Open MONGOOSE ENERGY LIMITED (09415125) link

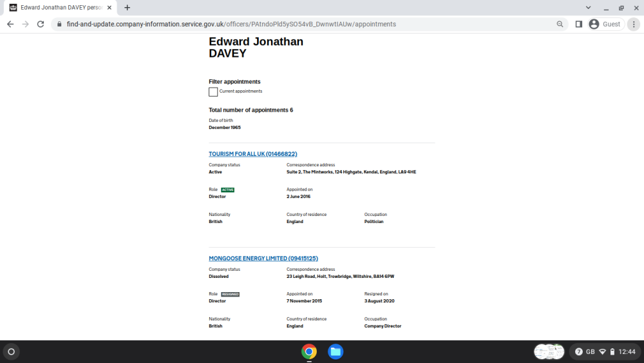[263, 258]
